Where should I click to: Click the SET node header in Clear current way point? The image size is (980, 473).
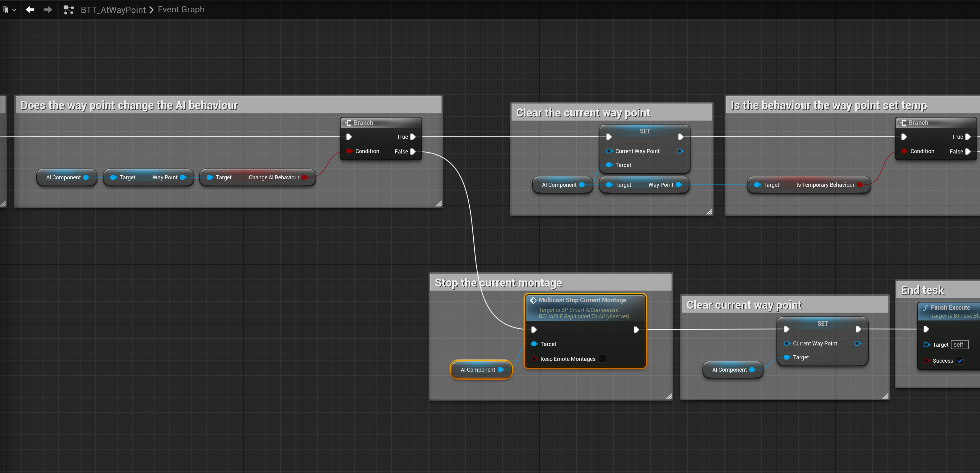822,324
